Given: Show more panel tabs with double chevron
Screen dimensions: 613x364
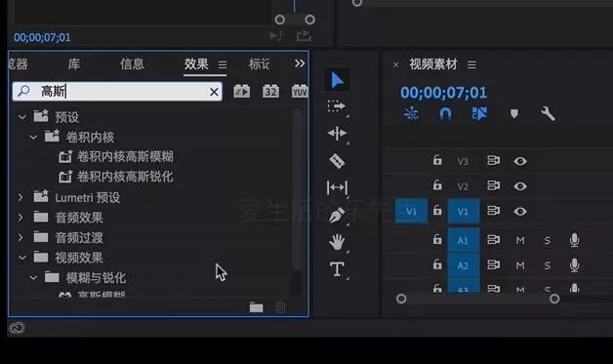Looking at the screenshot, I should click(x=300, y=63).
